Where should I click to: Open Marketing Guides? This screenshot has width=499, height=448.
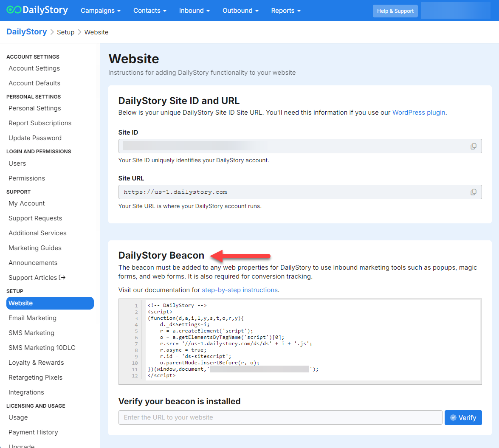click(35, 248)
